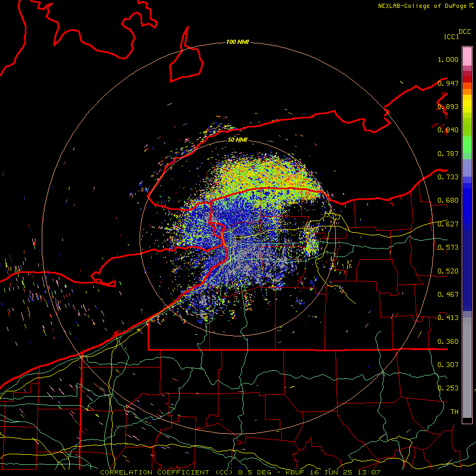Click the 0.840 legend value

tap(448, 130)
